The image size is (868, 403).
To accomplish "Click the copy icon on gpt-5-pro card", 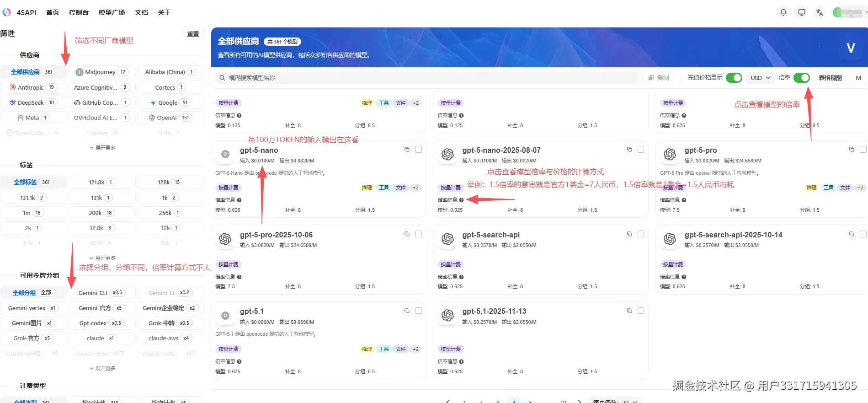I will click(852, 150).
